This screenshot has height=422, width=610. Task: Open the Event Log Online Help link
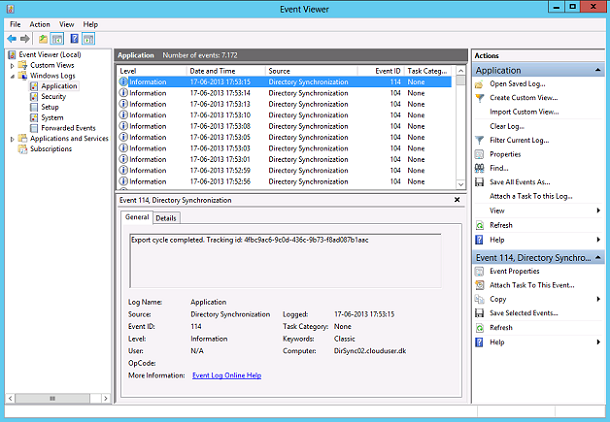[x=227, y=376]
